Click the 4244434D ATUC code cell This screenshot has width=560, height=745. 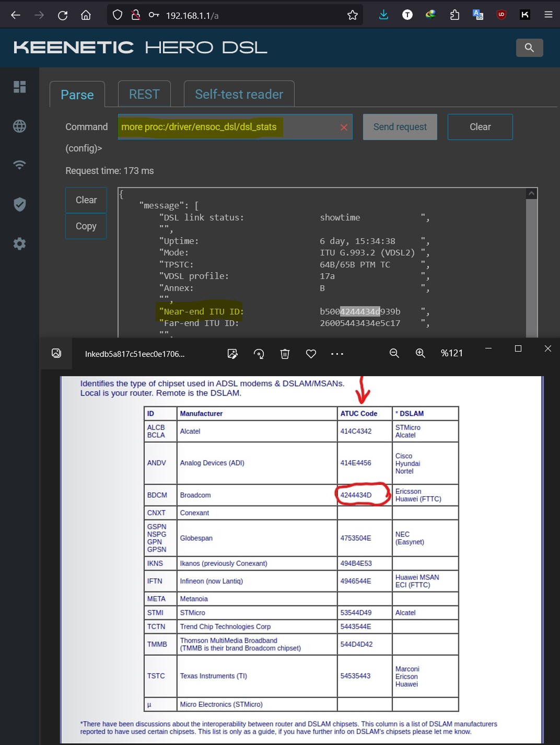click(364, 495)
